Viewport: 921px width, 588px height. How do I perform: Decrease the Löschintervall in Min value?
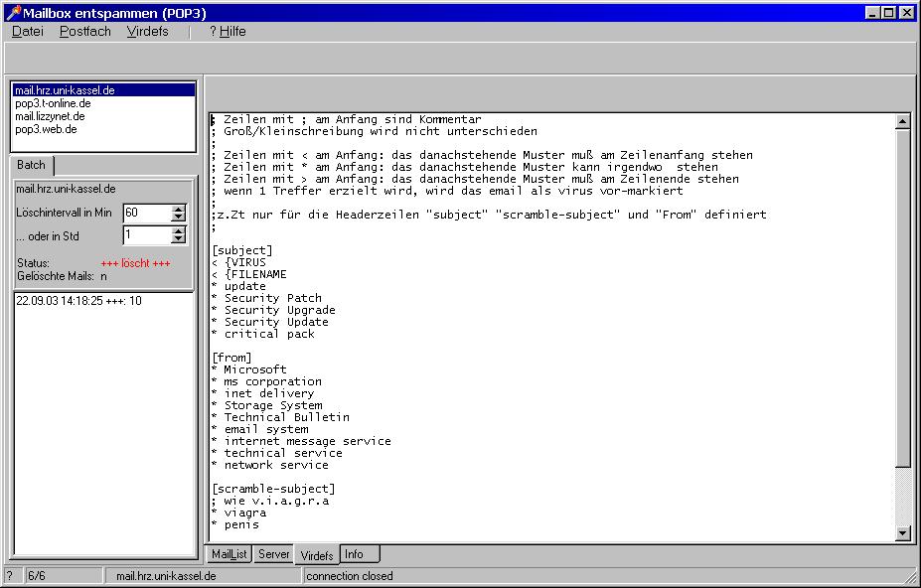179,218
